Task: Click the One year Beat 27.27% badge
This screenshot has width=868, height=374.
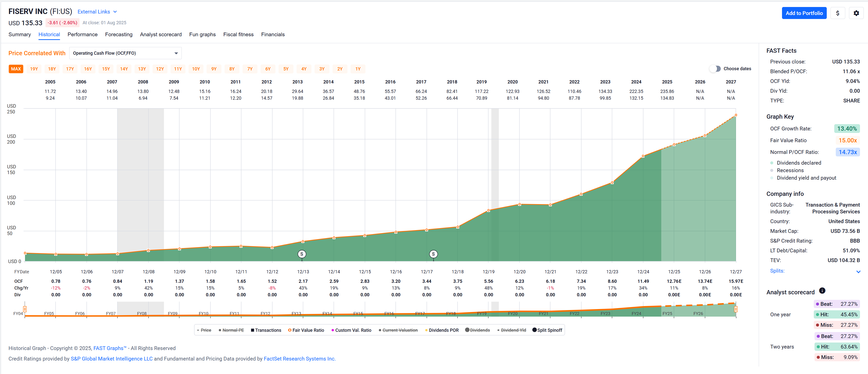Action: click(x=837, y=304)
